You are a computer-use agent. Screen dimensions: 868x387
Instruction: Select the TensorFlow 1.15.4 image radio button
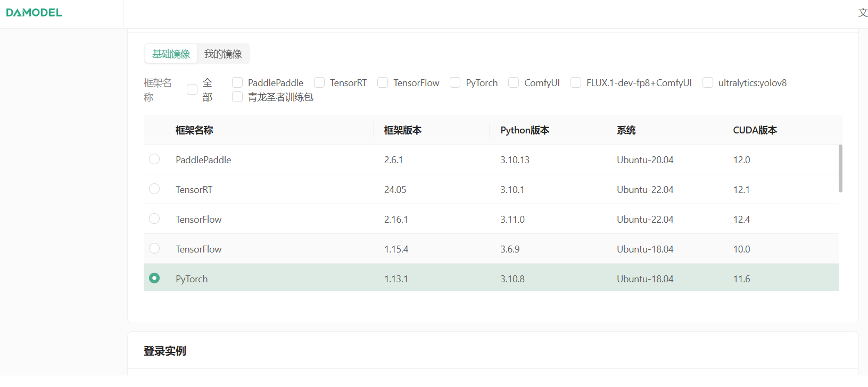(x=154, y=248)
